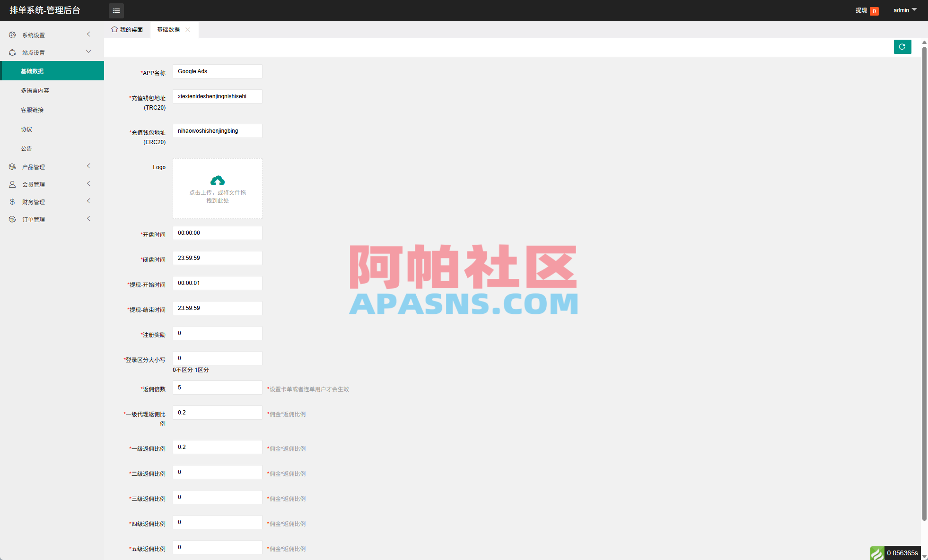The image size is (928, 560).
Task: Click the 站点设置 cloud icon
Action: [x=12, y=52]
